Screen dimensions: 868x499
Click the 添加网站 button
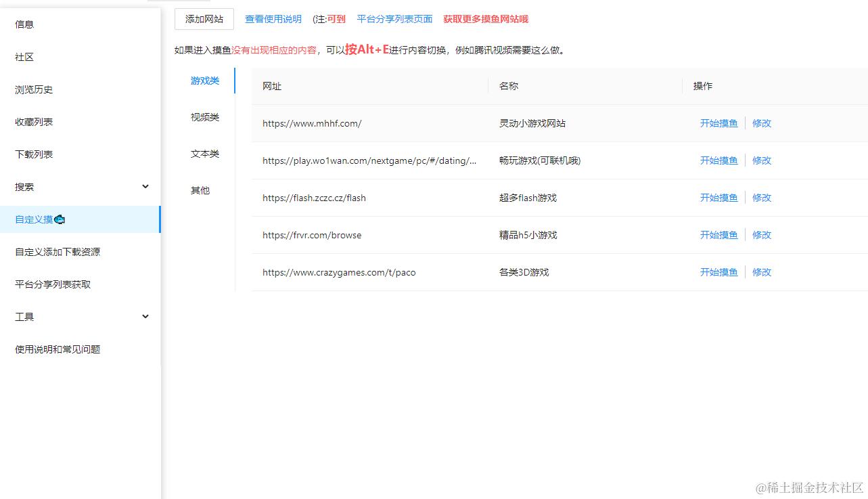pos(204,19)
